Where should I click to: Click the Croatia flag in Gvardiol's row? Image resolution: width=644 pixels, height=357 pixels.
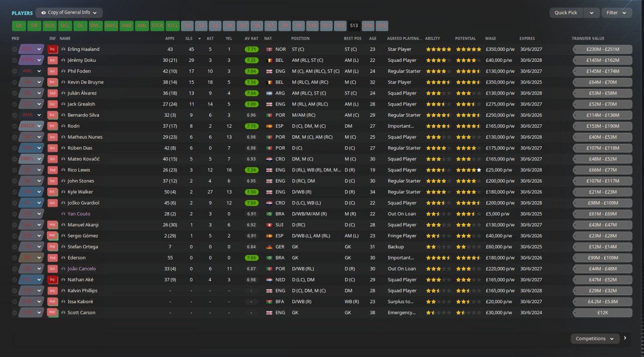[x=269, y=203]
